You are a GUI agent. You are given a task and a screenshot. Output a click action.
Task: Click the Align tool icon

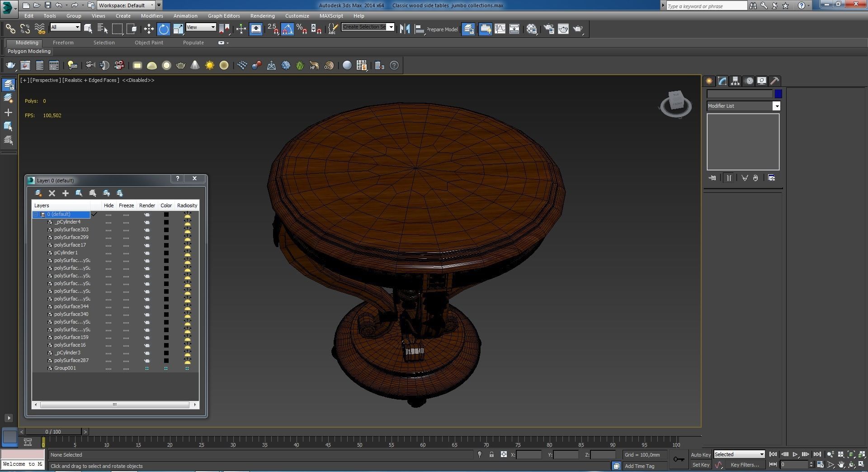click(420, 29)
